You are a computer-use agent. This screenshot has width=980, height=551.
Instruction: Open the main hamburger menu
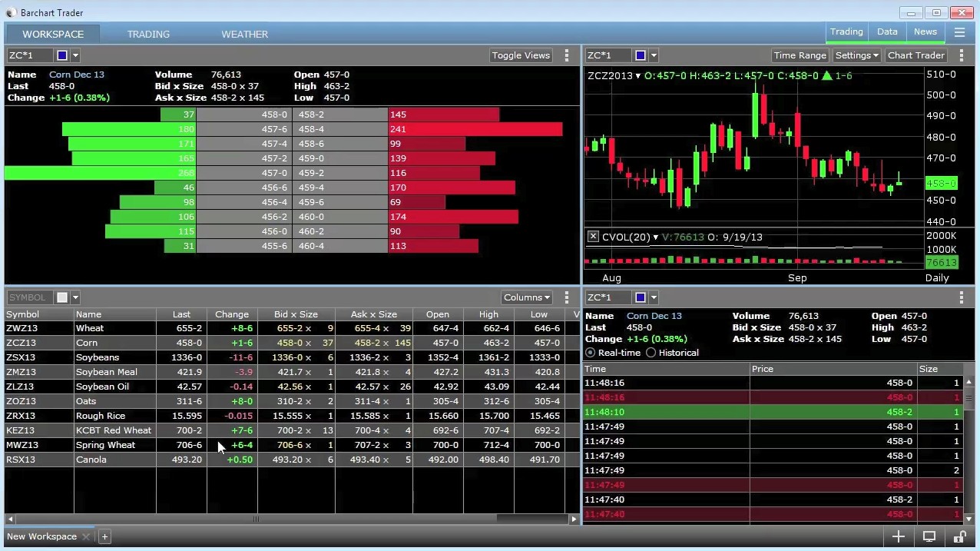tap(959, 32)
